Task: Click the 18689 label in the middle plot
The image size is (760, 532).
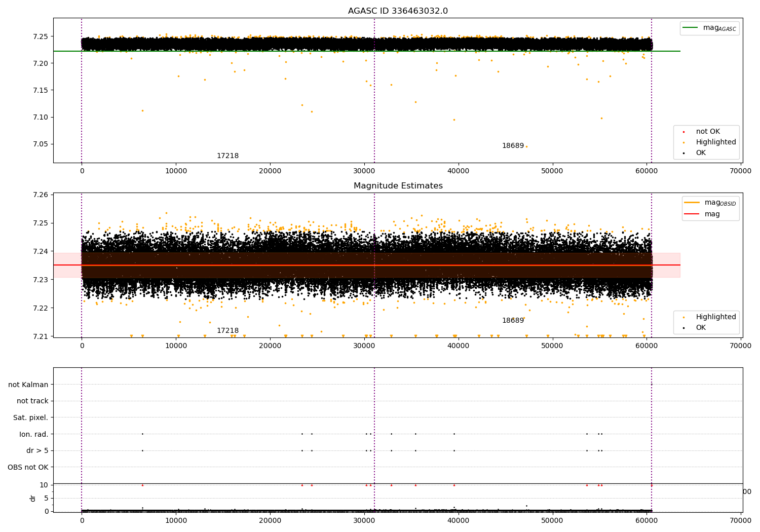Action: 513,321
